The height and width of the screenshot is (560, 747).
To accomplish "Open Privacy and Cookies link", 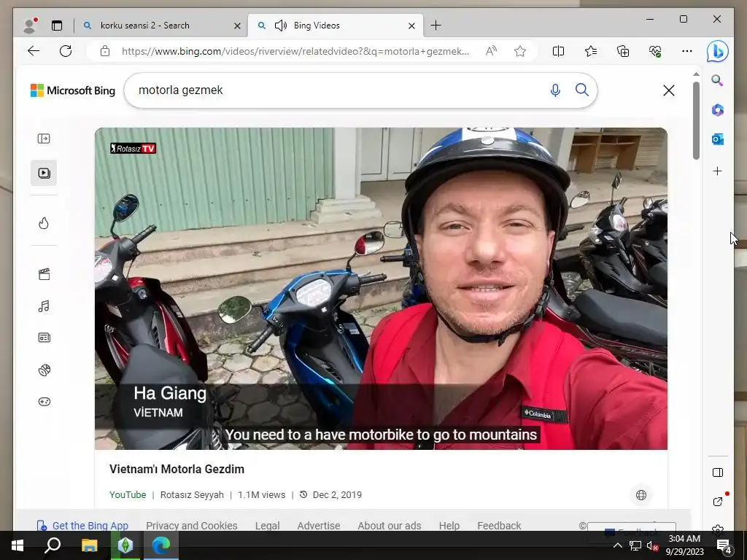I will point(192,525).
